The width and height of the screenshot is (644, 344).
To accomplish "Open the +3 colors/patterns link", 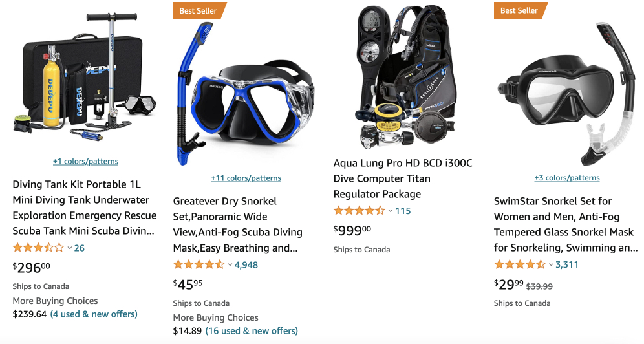I will point(567,178).
